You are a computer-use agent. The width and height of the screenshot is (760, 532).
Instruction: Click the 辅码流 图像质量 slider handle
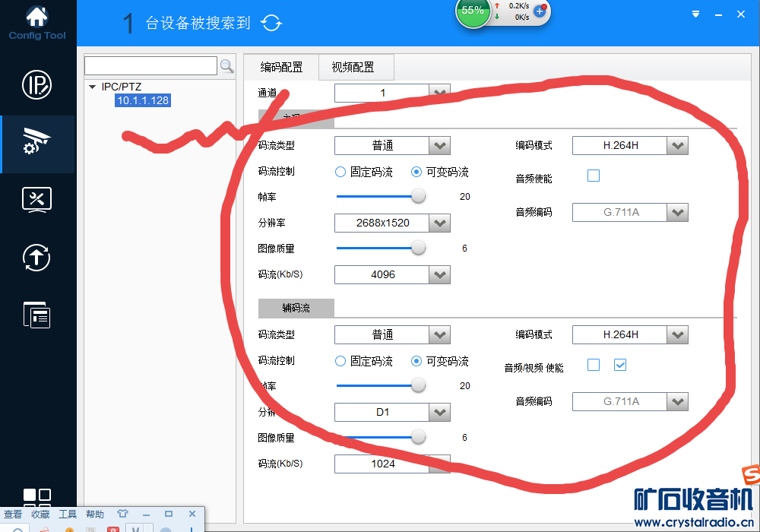[418, 438]
